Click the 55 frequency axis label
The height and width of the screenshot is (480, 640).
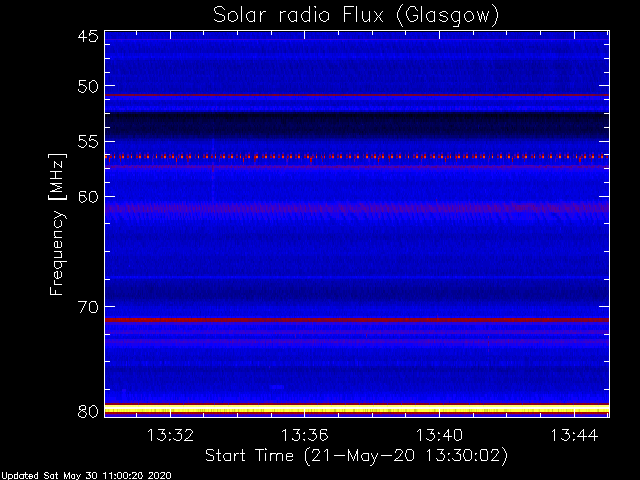coord(88,142)
